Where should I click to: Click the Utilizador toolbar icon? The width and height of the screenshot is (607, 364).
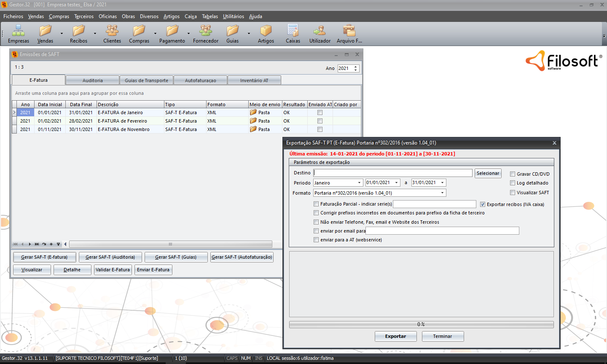coord(320,31)
